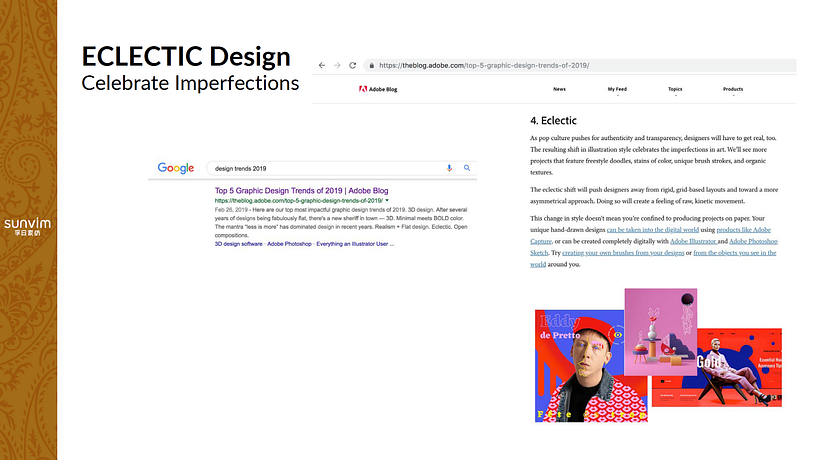Image resolution: width=820 pixels, height=460 pixels.
Task: Click the browser back arrow icon
Action: pyautogui.click(x=322, y=65)
